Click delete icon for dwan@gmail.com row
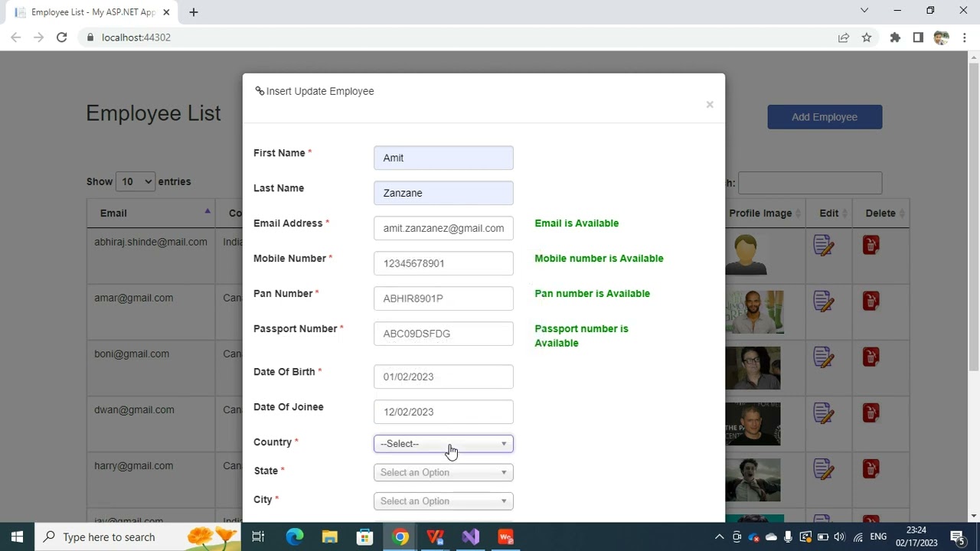The width and height of the screenshot is (980, 551). pyautogui.click(x=871, y=412)
